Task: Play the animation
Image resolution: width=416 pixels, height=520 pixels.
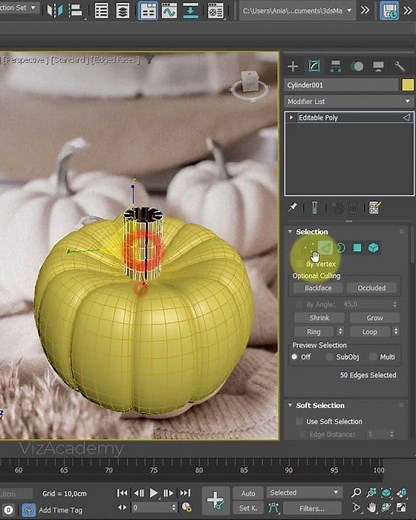Action: coord(153,493)
